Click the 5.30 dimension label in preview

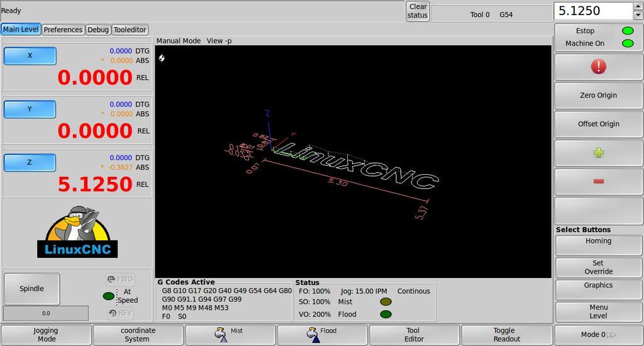(x=338, y=182)
